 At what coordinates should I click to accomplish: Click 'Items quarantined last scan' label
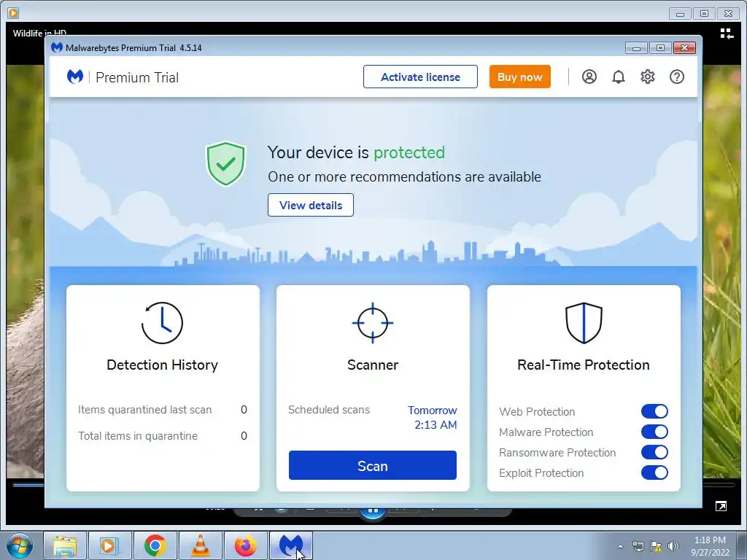tap(145, 410)
